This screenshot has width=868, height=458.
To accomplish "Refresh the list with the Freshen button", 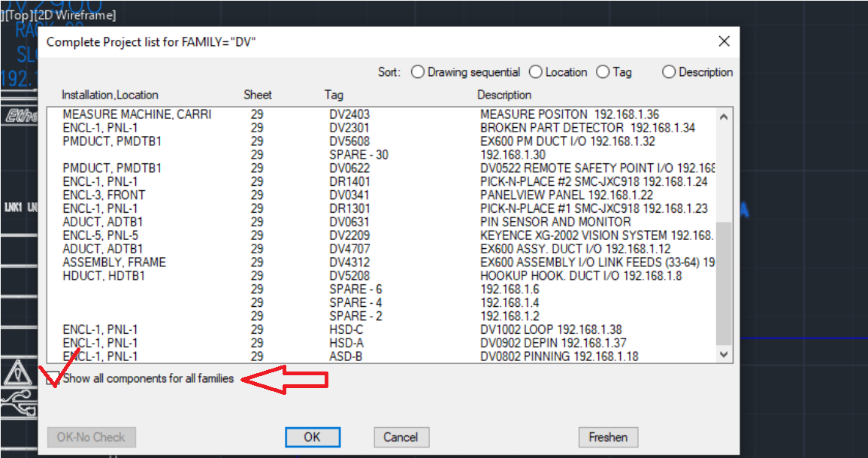I will coord(607,437).
